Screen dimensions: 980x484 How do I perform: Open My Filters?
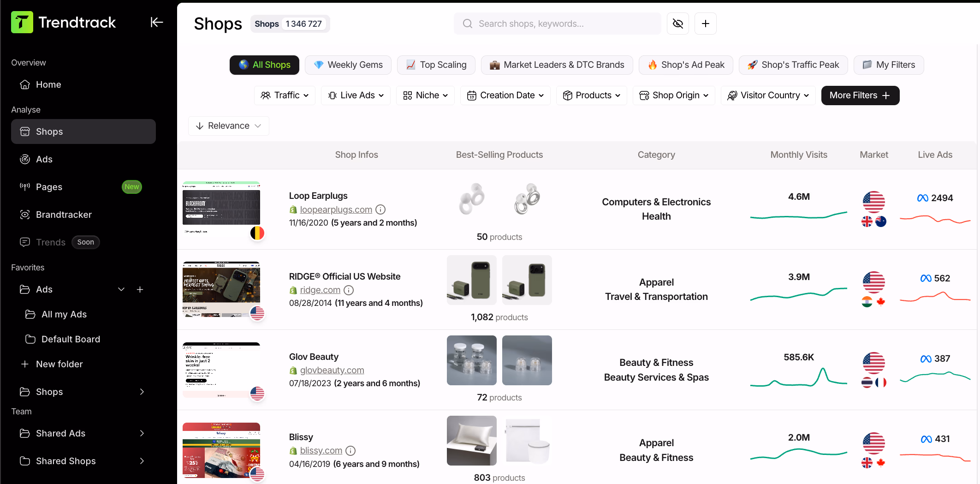coord(888,65)
